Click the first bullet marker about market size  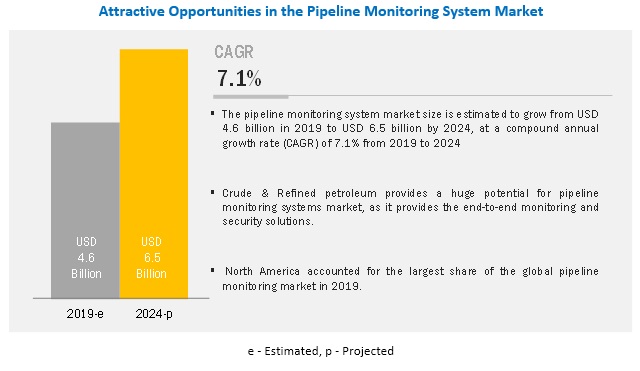click(x=213, y=113)
